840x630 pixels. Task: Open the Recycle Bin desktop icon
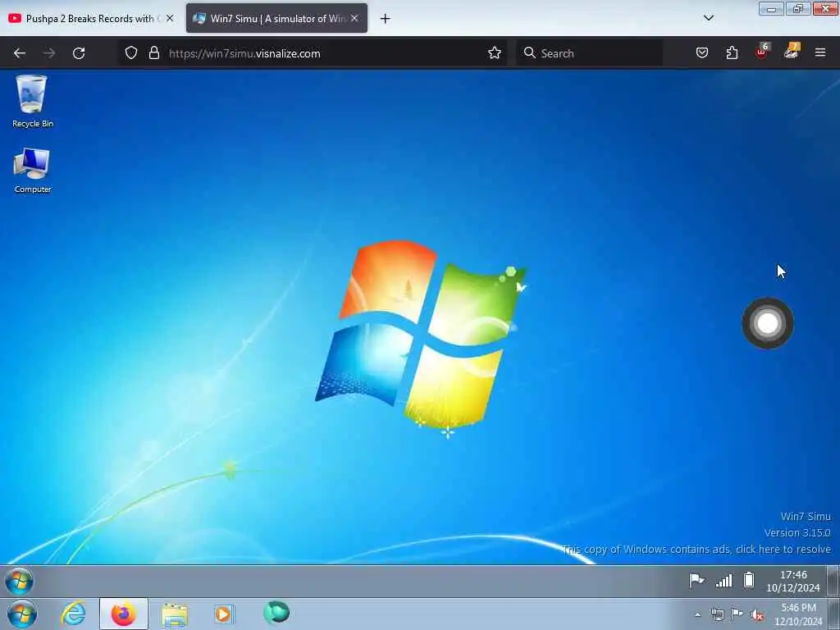(x=32, y=101)
